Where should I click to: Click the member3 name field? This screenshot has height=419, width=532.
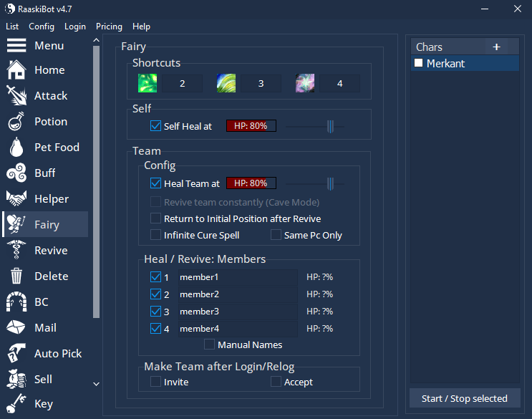(x=238, y=311)
